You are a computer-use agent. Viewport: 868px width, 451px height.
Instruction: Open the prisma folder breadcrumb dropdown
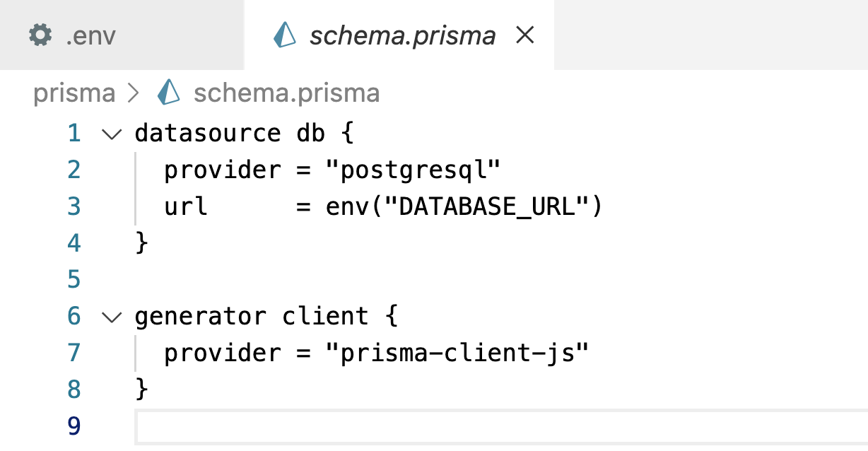pos(73,93)
